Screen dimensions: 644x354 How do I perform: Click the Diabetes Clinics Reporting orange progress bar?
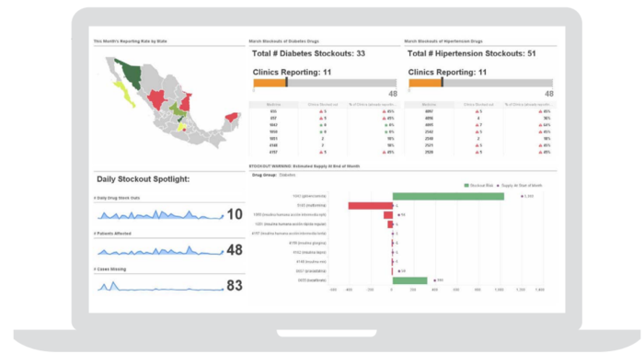point(270,83)
